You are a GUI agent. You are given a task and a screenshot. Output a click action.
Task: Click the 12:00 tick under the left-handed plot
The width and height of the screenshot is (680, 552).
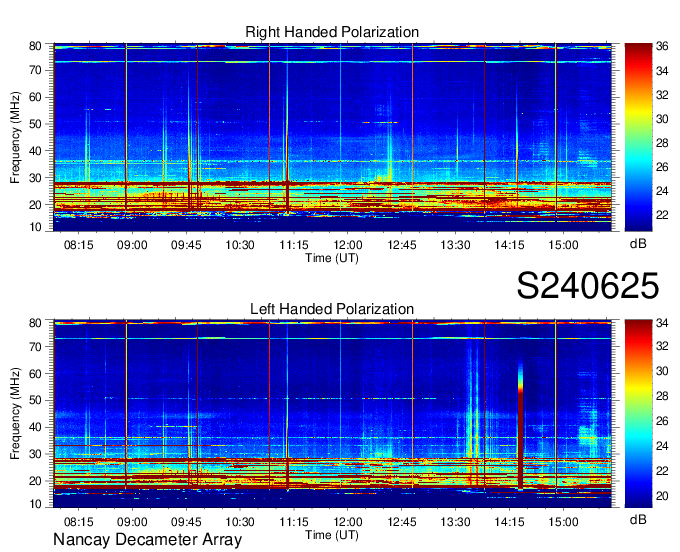click(x=348, y=522)
